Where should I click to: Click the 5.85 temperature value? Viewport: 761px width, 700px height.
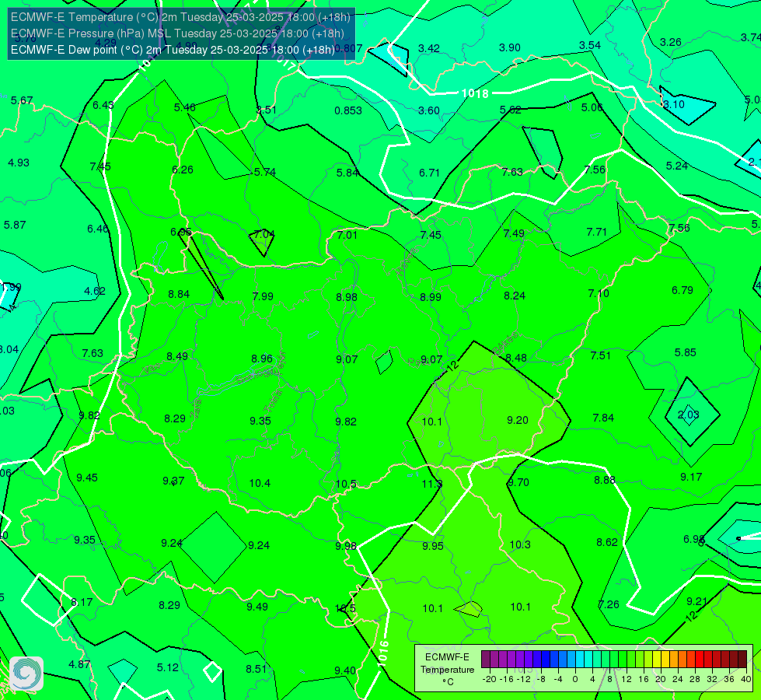pyautogui.click(x=686, y=352)
